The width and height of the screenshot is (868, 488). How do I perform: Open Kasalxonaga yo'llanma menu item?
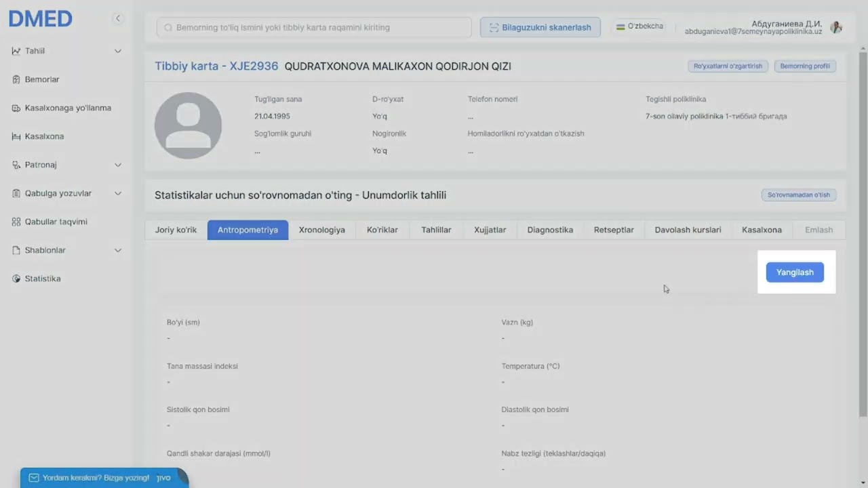(x=68, y=108)
